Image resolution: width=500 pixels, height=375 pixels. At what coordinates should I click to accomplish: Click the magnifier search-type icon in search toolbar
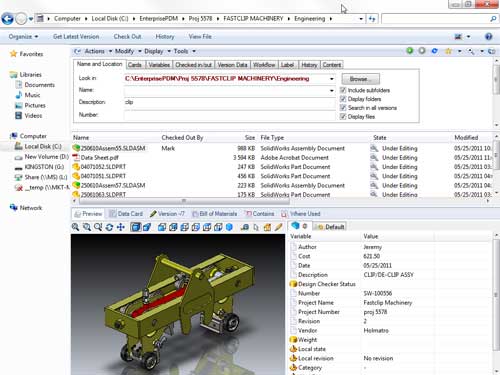tap(471, 51)
